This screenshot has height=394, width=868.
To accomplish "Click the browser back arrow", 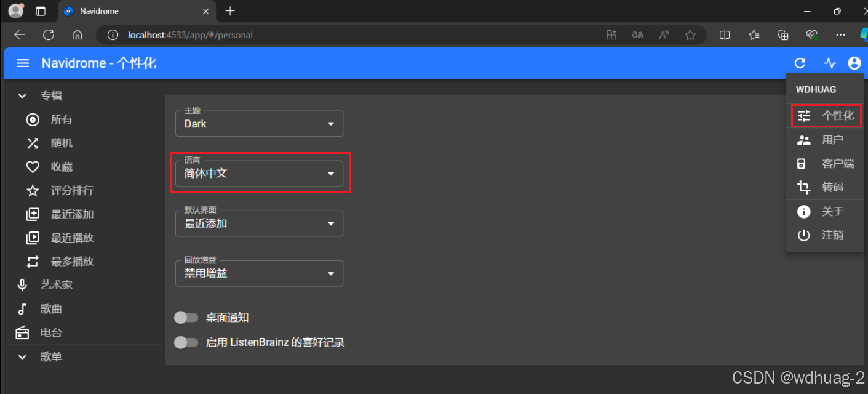I will click(19, 35).
